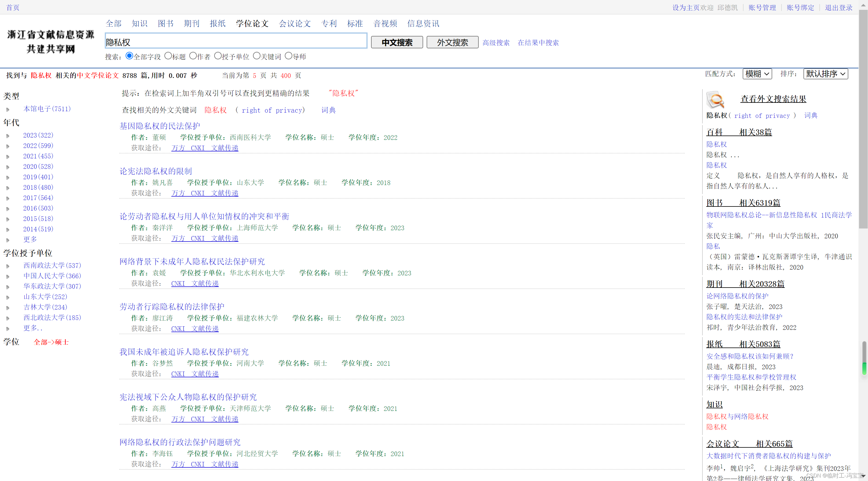Switch to the 期刊 tab

click(191, 23)
